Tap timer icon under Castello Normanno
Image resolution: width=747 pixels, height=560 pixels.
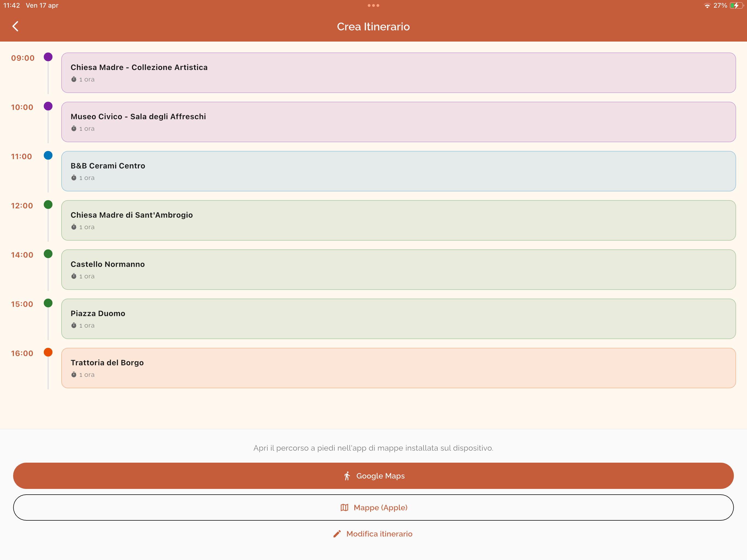click(x=74, y=276)
